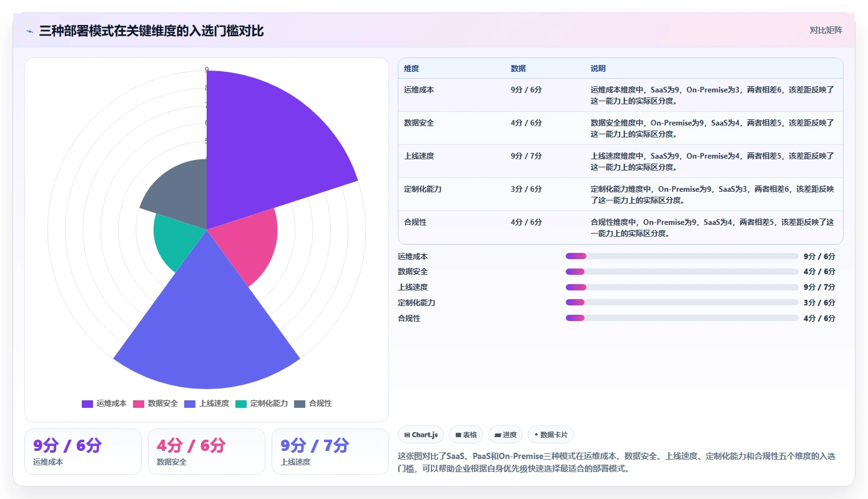Click the 定制化能力 description text in table
Screen dimensions: 868x499
click(713, 194)
